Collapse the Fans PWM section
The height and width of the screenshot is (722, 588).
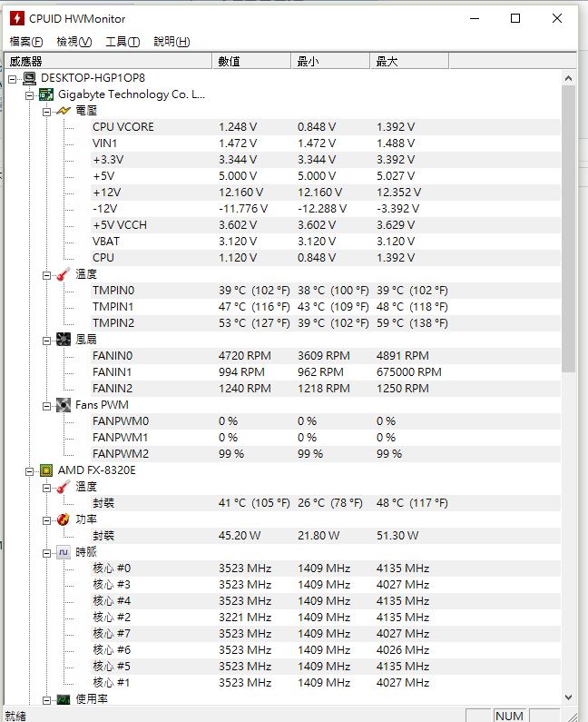pos(46,406)
